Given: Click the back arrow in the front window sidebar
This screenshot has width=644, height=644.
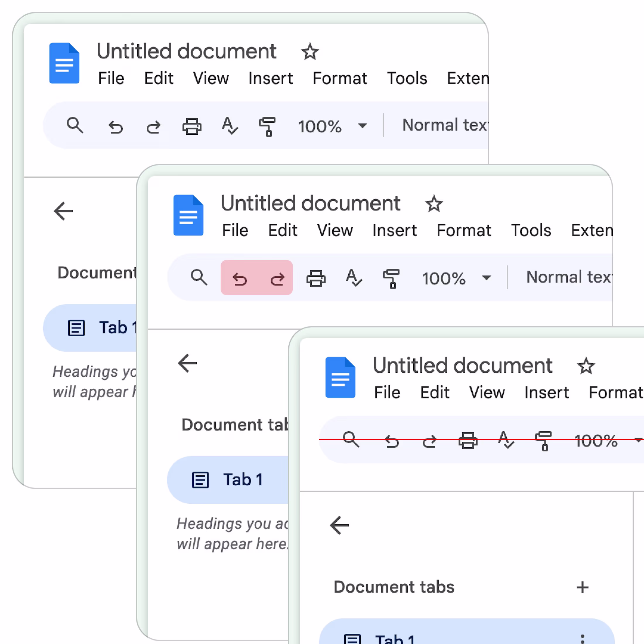Looking at the screenshot, I should [339, 525].
